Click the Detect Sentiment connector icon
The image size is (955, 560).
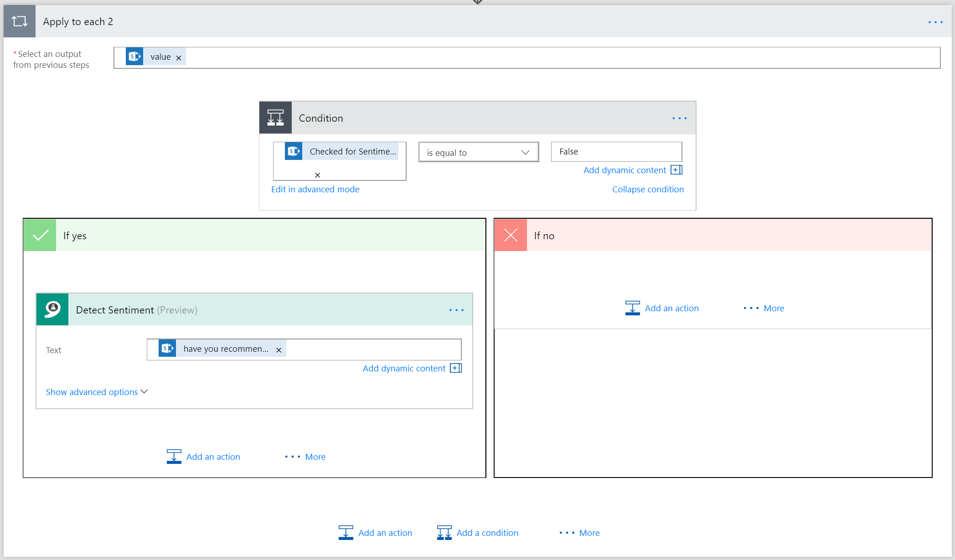(52, 309)
